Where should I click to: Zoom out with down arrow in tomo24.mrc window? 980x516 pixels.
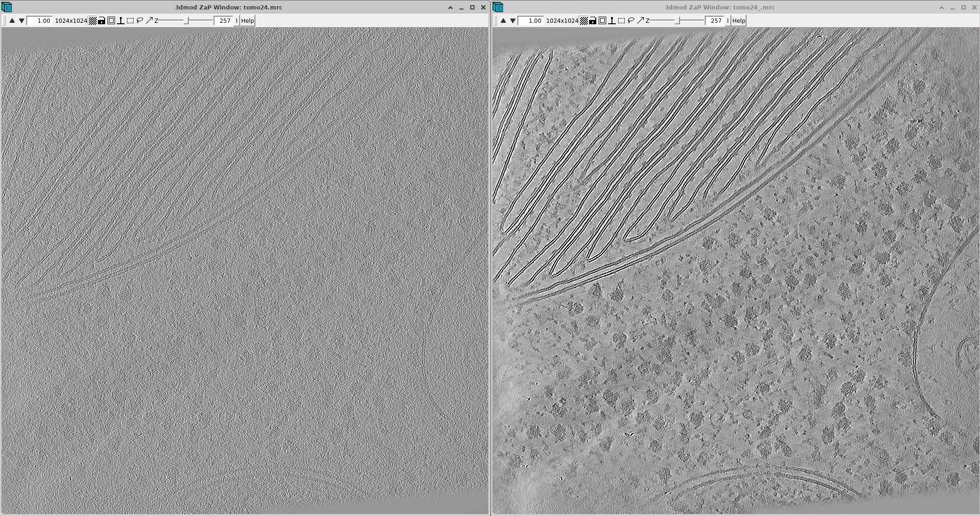(21, 20)
